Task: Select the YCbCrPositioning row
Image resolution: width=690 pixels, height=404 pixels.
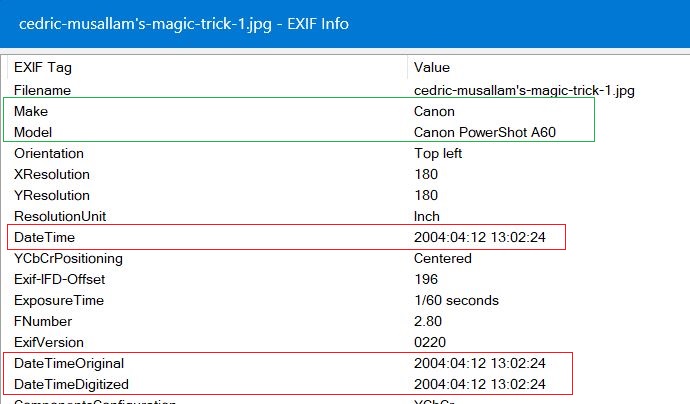Action: [348, 258]
